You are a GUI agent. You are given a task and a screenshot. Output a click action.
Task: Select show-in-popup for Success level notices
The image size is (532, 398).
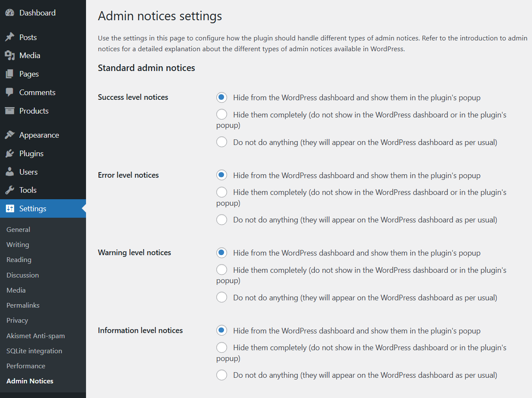[x=221, y=98]
